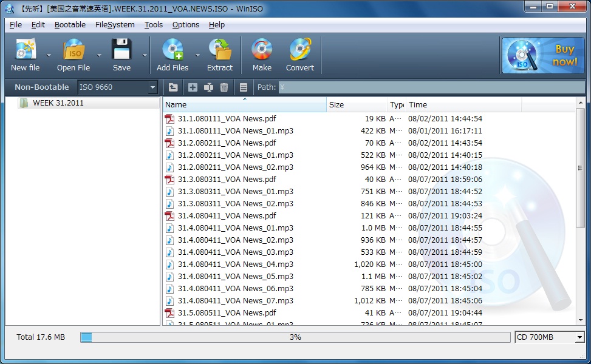Click the Open File ISO folder icon
Image resolution: width=591 pixels, height=364 pixels.
click(x=73, y=49)
